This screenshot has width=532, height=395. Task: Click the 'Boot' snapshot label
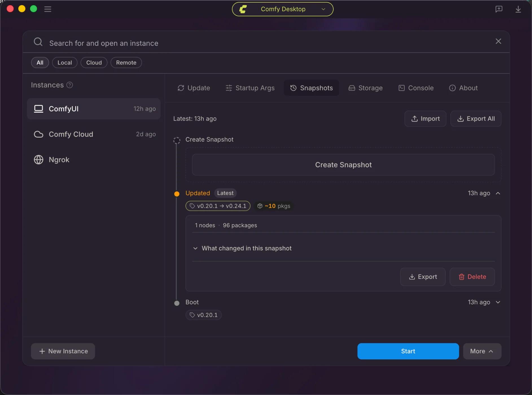(x=192, y=302)
